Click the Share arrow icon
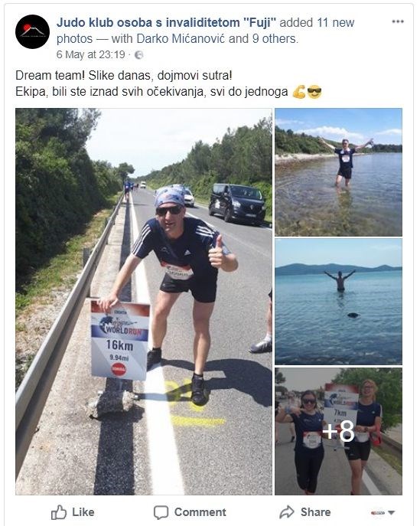This screenshot has height=526, width=420. click(287, 512)
